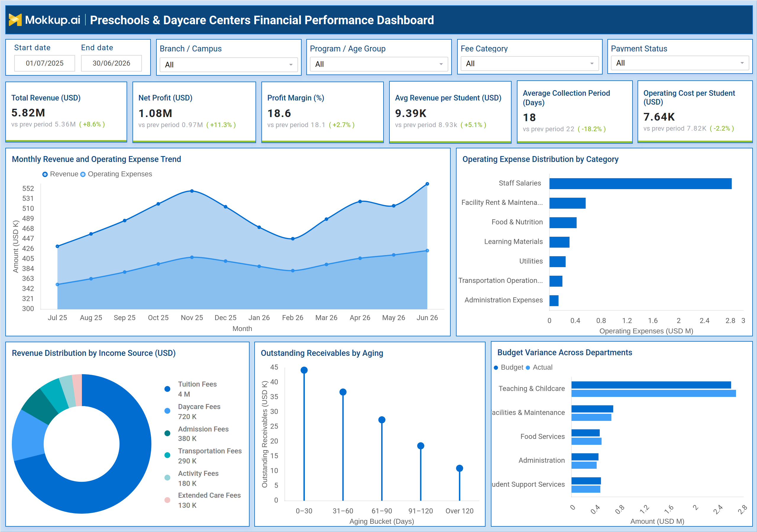
Task: Select the Activity Fees legend swatch
Action: click(x=167, y=478)
